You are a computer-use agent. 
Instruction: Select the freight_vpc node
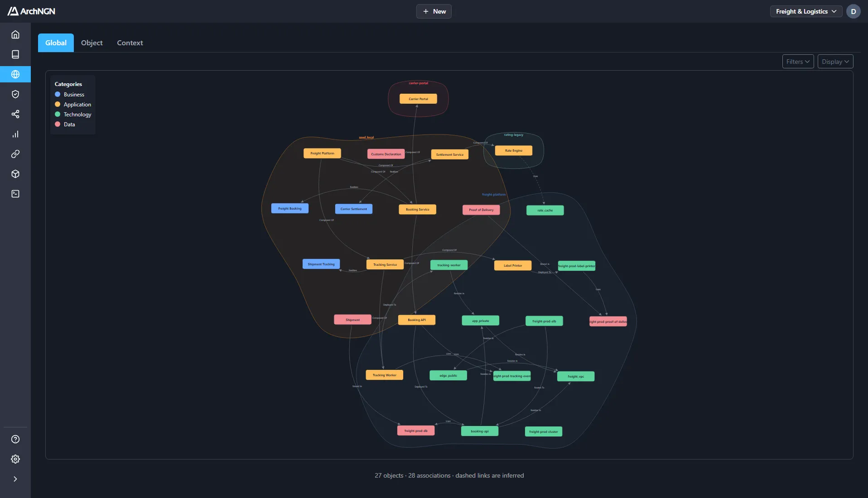click(576, 376)
